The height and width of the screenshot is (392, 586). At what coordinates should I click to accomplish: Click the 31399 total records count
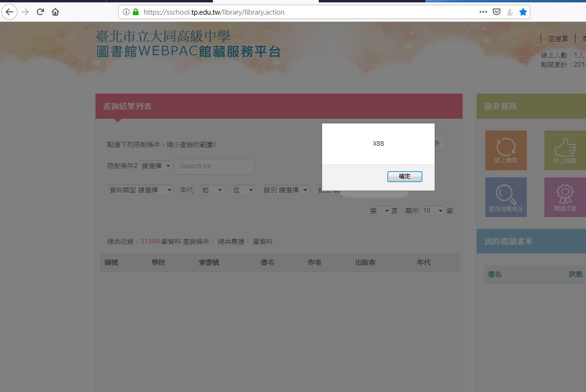(149, 242)
